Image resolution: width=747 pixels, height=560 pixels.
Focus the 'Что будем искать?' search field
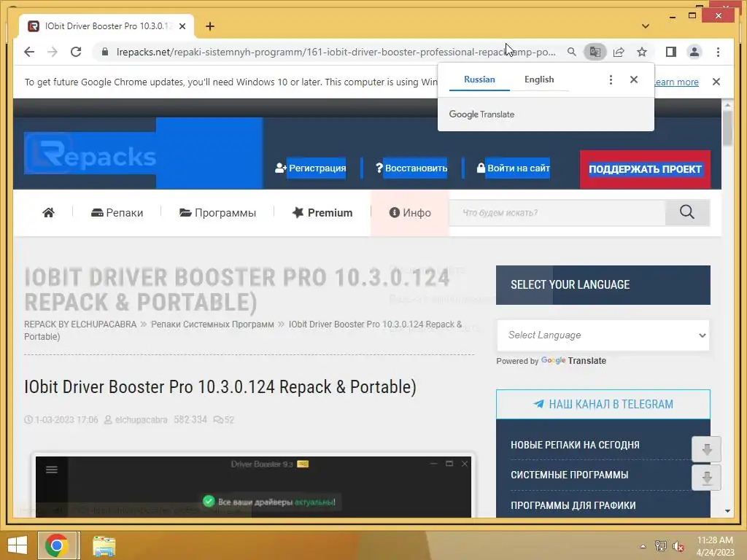pos(557,212)
